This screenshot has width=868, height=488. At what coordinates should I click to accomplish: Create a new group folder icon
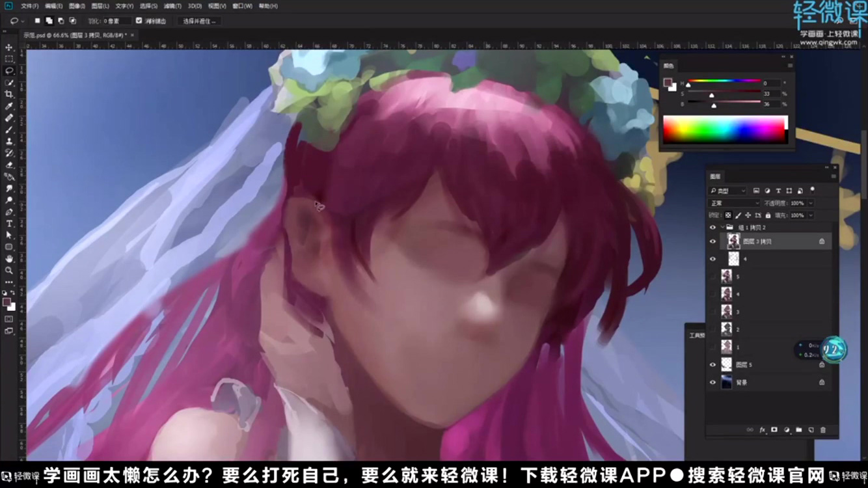(799, 430)
